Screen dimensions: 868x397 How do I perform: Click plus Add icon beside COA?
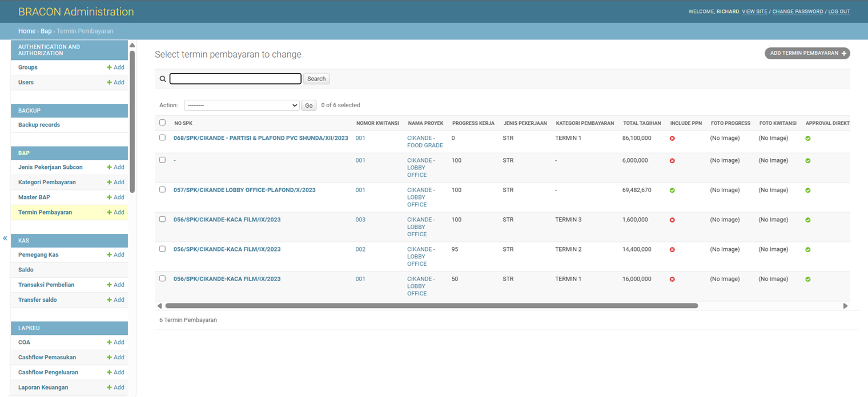pyautogui.click(x=115, y=342)
